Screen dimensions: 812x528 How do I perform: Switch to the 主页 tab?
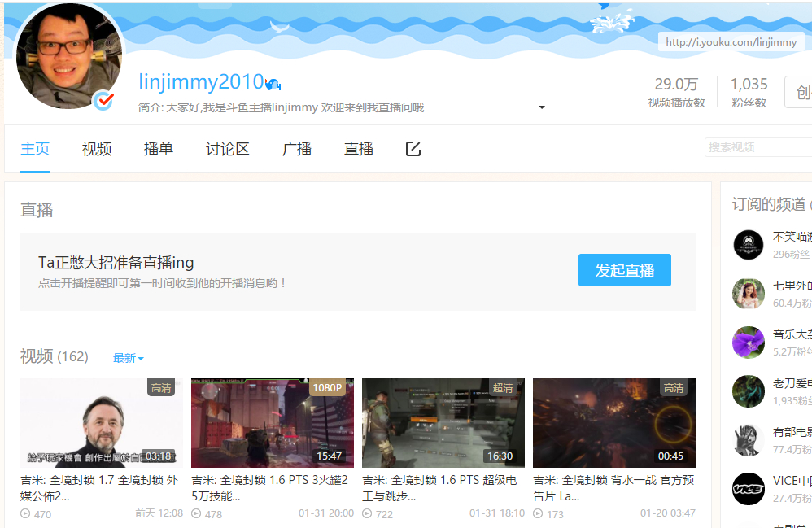35,149
